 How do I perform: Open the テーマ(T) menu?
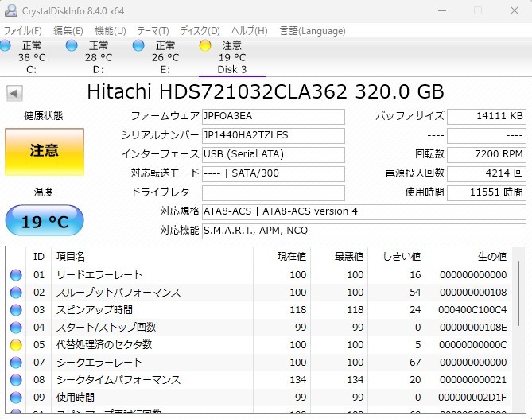click(x=153, y=31)
